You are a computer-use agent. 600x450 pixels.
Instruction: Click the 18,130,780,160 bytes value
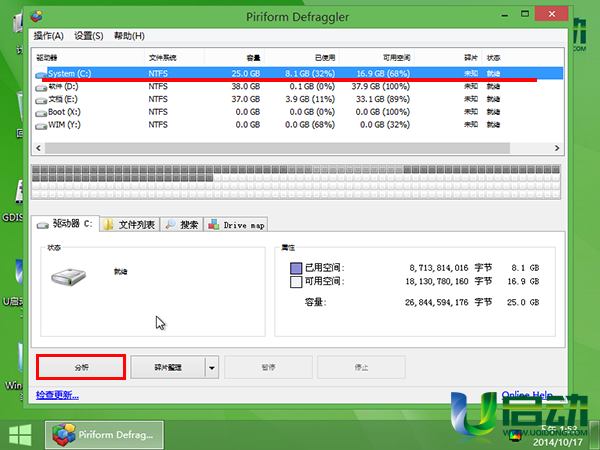pyautogui.click(x=437, y=282)
